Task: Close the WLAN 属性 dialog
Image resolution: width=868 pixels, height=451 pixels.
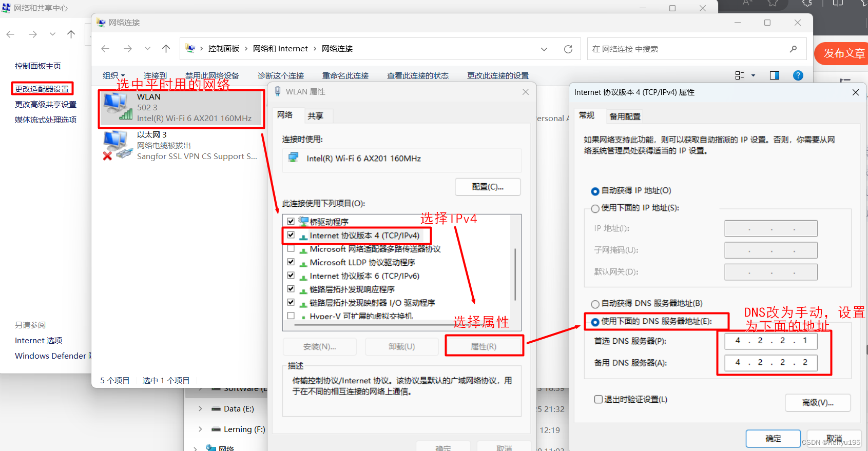Action: coord(526,92)
